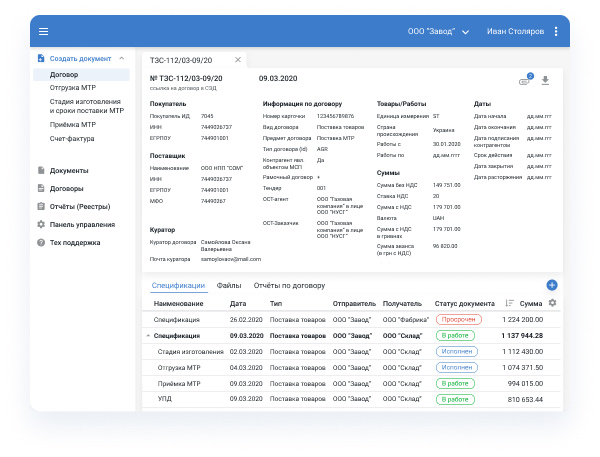Switch to Файлы tab

coord(229,286)
